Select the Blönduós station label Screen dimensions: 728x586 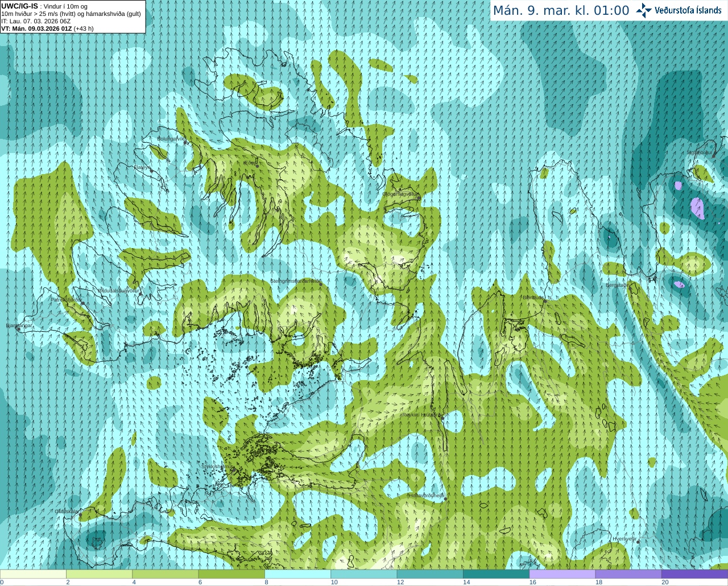pyautogui.click(x=533, y=298)
